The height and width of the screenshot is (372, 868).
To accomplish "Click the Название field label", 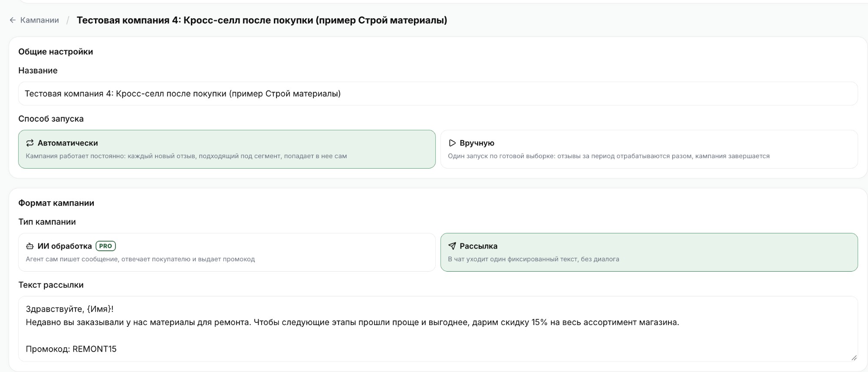I will [38, 70].
